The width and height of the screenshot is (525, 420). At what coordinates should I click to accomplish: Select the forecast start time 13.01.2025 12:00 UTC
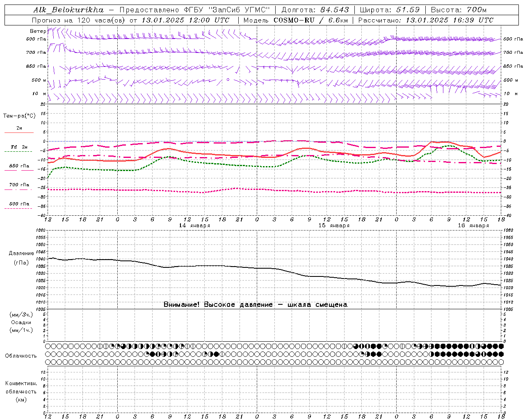click(185, 20)
